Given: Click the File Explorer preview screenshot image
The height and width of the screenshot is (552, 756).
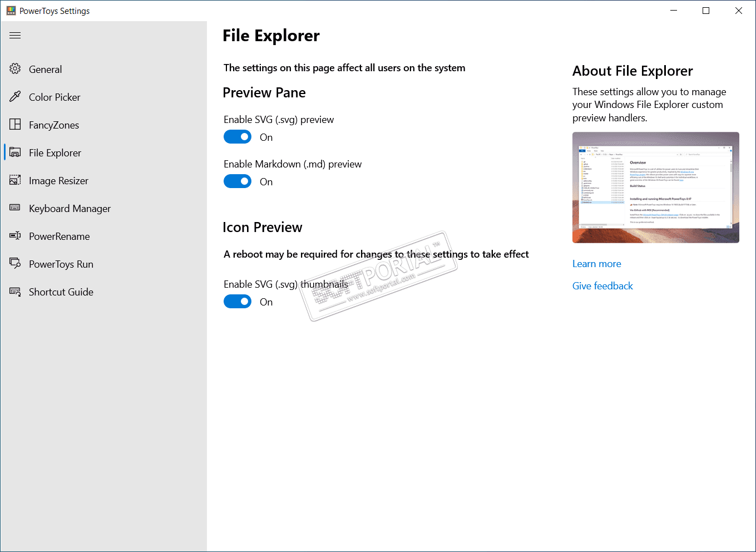Looking at the screenshot, I should pyautogui.click(x=656, y=188).
